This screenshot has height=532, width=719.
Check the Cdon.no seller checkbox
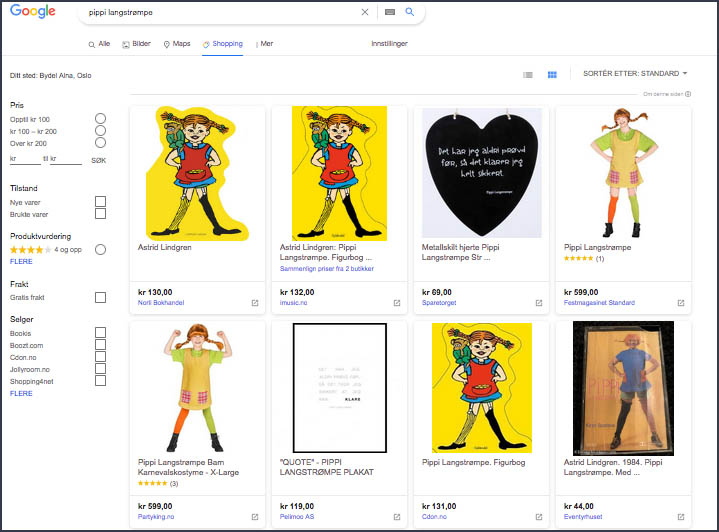(x=100, y=357)
